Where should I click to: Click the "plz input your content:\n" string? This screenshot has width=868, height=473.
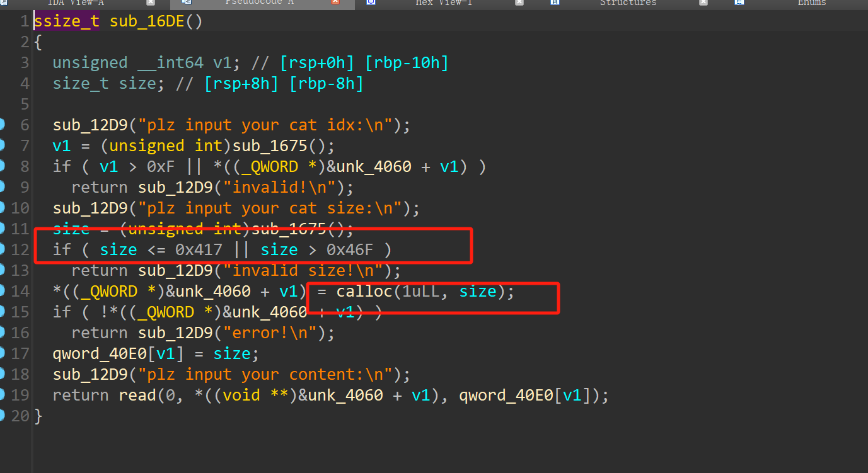click(265, 375)
